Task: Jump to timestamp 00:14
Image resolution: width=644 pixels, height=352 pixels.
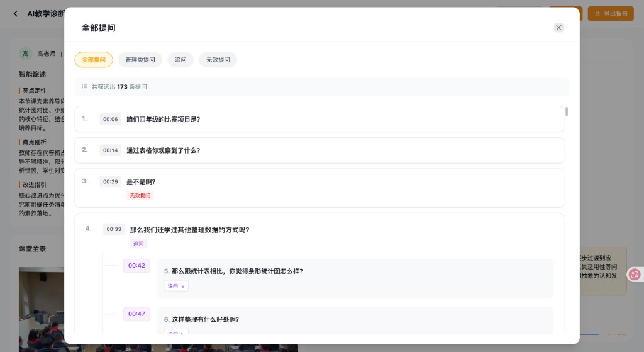Action: tap(111, 150)
